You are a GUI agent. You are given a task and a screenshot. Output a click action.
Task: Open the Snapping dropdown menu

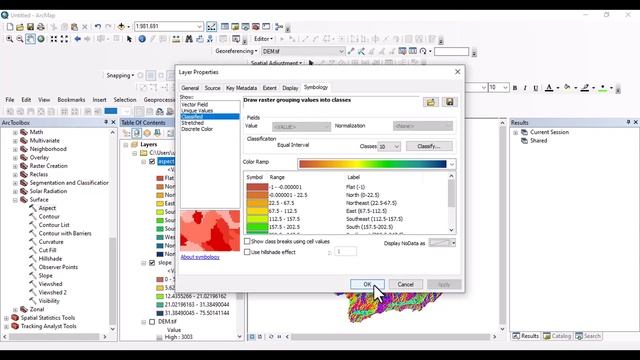(120, 76)
